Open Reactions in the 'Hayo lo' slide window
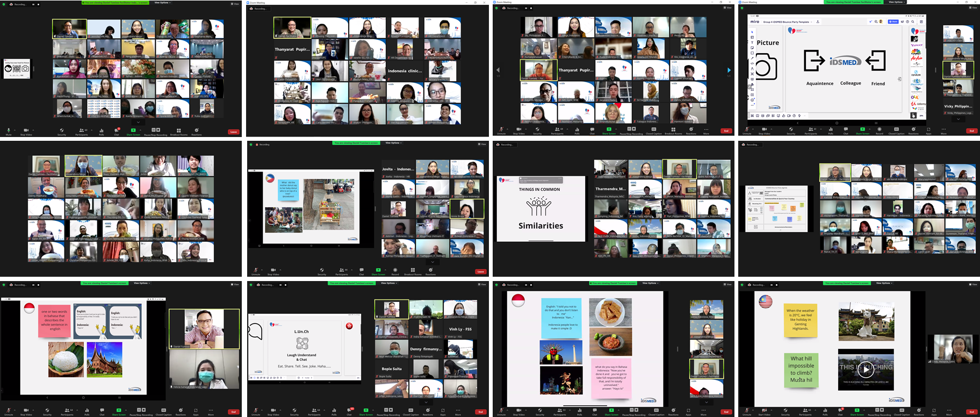 (673, 412)
